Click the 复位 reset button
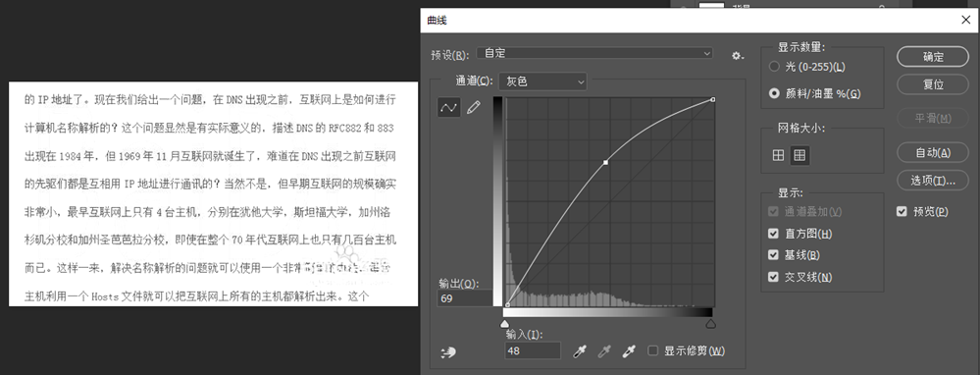 click(x=933, y=84)
